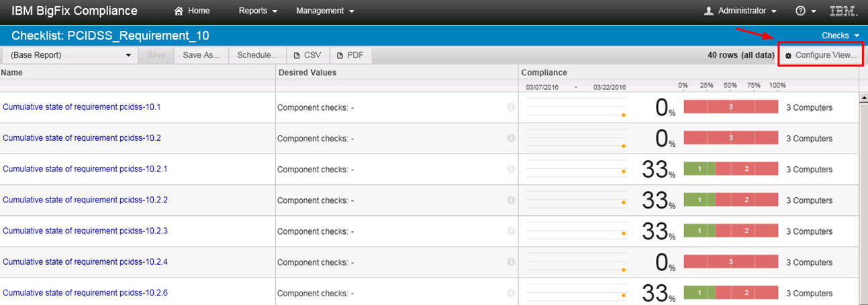Open Cumulative state of requirement pcidss-10.2.1 link
Screen dimensions: 868x305
85,169
